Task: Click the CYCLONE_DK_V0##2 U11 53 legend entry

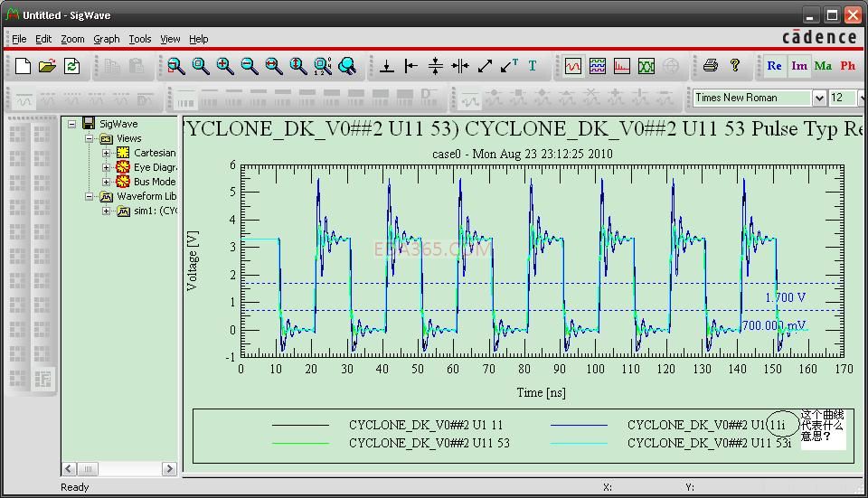Action: click(x=429, y=443)
